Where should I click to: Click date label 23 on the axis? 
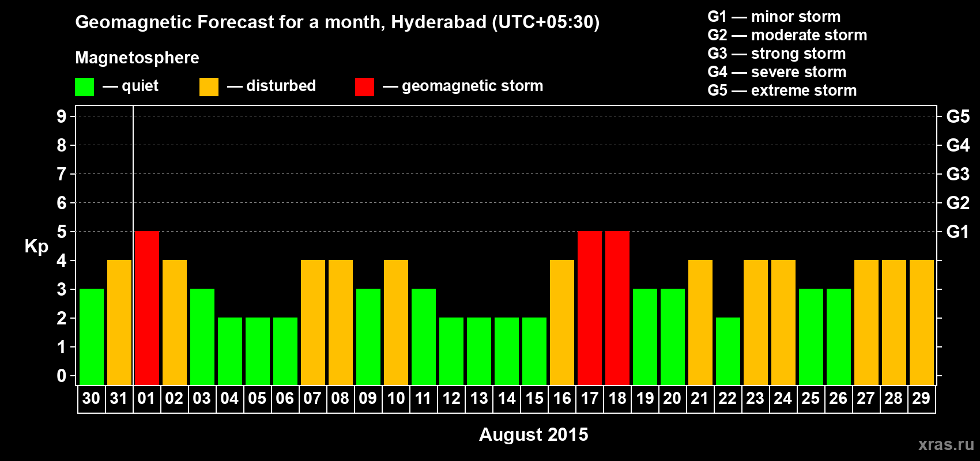[x=755, y=398]
